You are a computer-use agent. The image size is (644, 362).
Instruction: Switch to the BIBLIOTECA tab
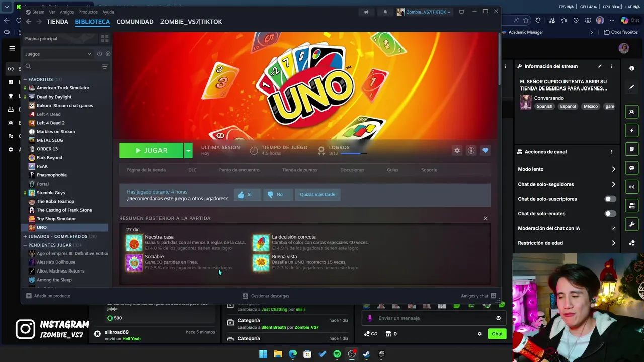93,22
